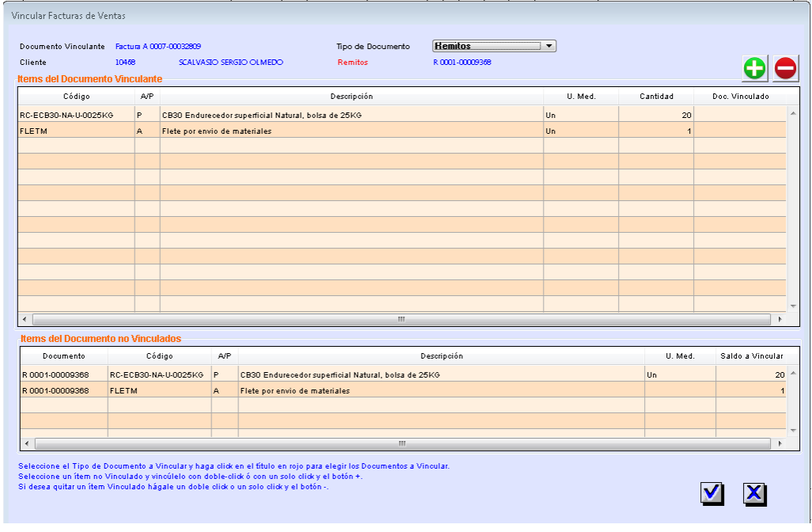Click lower table scroll up arrow
The height and width of the screenshot is (532, 812).
pyautogui.click(x=793, y=373)
